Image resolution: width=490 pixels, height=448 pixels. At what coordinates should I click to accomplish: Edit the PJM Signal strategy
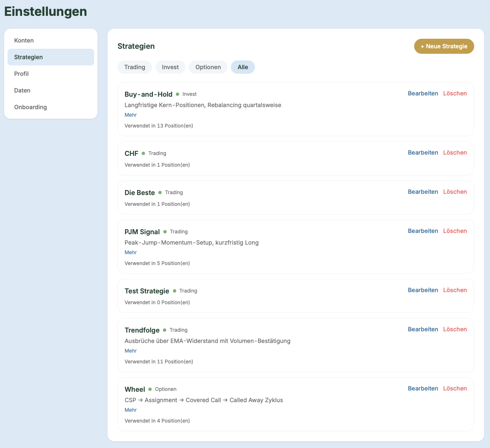(423, 231)
